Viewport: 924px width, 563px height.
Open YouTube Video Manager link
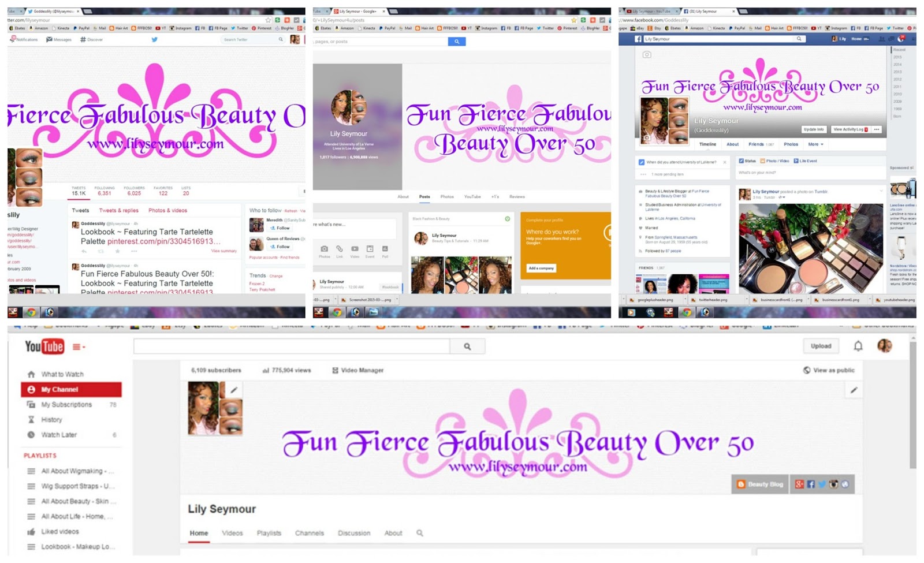click(357, 370)
